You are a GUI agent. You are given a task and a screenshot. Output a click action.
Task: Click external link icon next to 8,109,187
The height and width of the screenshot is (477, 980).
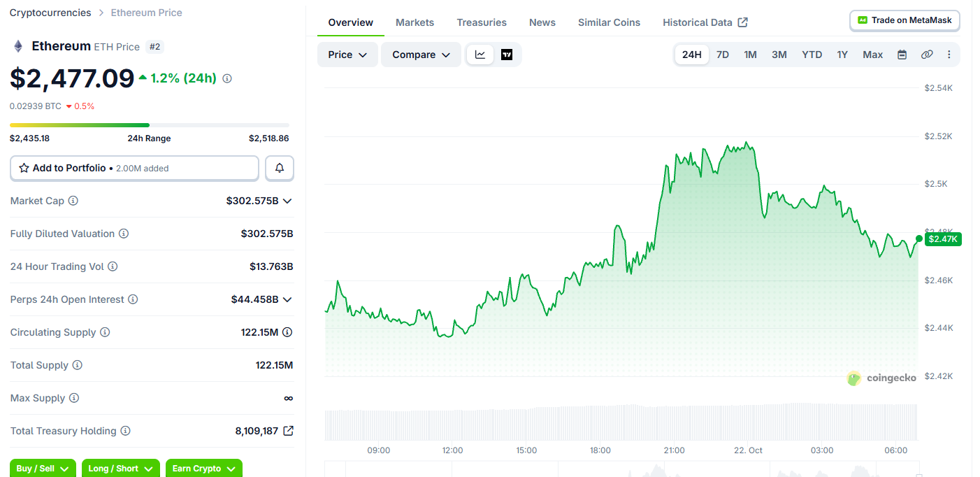(x=288, y=431)
